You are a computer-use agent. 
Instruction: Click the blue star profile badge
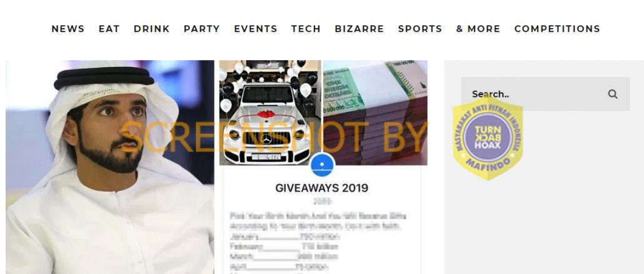point(323,165)
